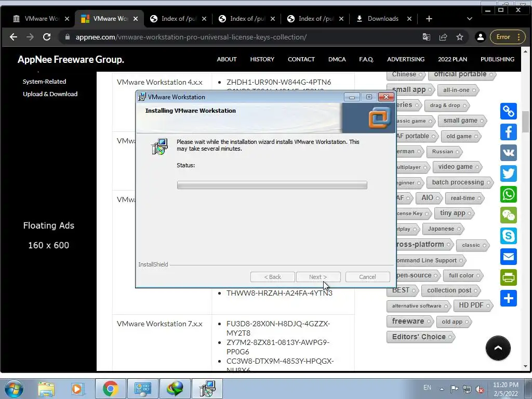Click the Cancel button in installer
This screenshot has height=399, width=532.
367,277
